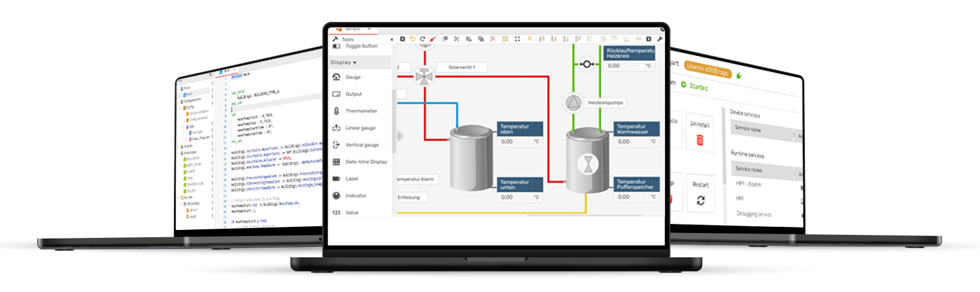Click the undo arrow in the editor toolbar
Screen dimensions: 980x292
point(412,39)
